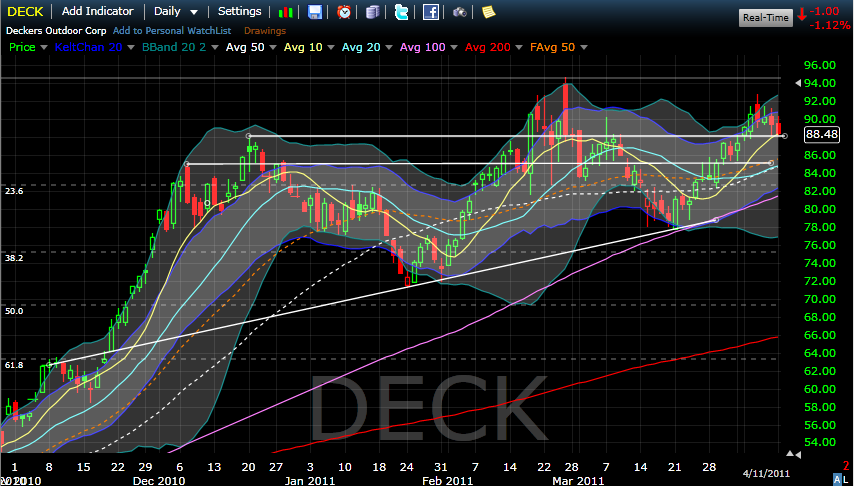Screen dimensions: 854x486
Task: Open alerts with the alarm clock icon
Action: [x=344, y=12]
